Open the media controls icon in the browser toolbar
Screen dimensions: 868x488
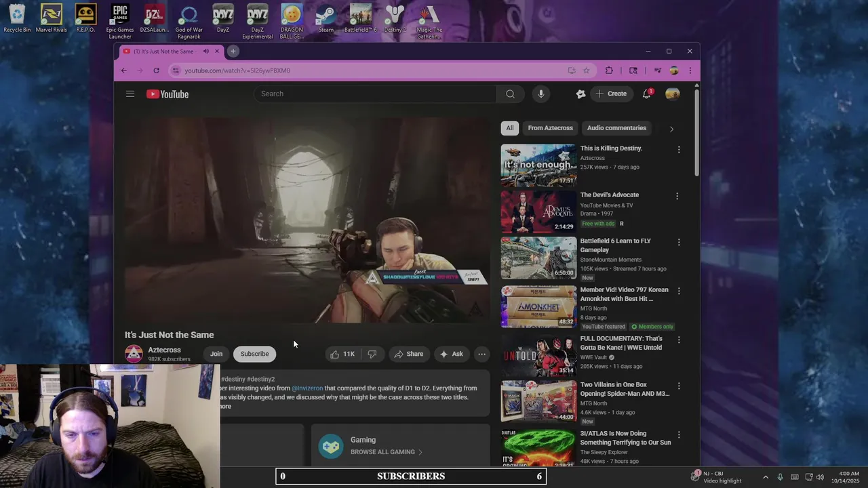[657, 70]
